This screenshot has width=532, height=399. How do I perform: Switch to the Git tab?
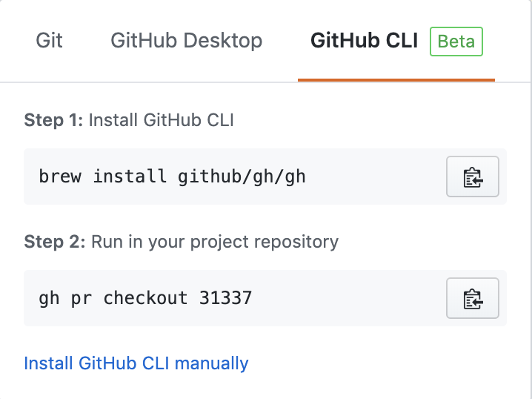(x=49, y=41)
